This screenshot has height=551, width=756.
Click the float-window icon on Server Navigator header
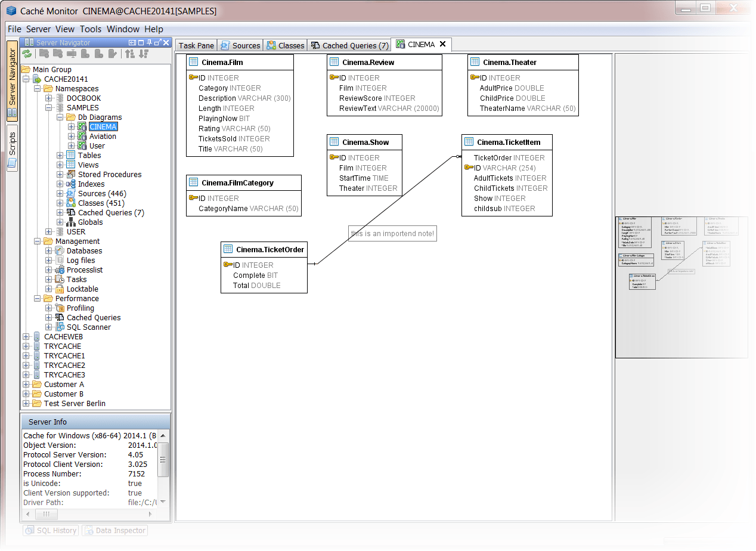[157, 42]
